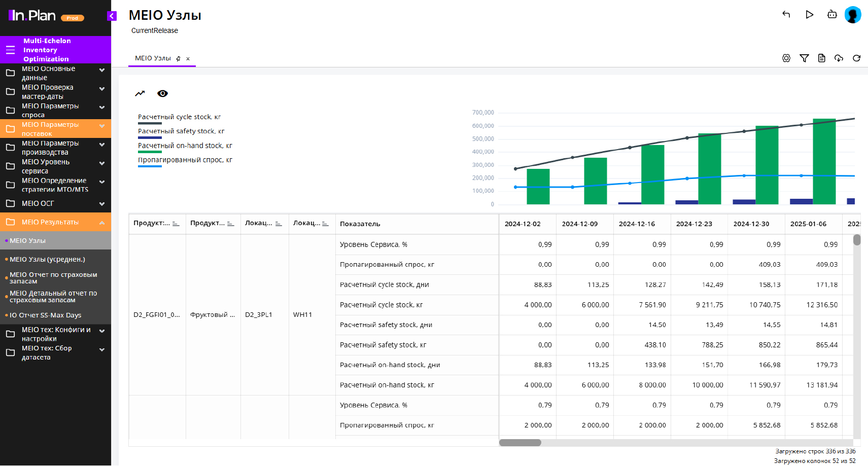This screenshot has height=466, width=868.
Task: Select IO Отчет SS-Max Days item
Action: pos(45,315)
